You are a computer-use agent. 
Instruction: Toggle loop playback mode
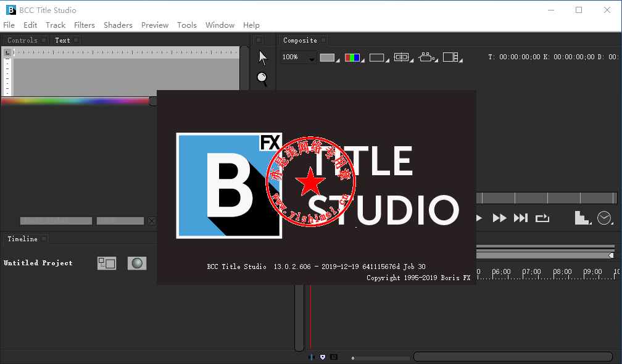[x=542, y=218]
